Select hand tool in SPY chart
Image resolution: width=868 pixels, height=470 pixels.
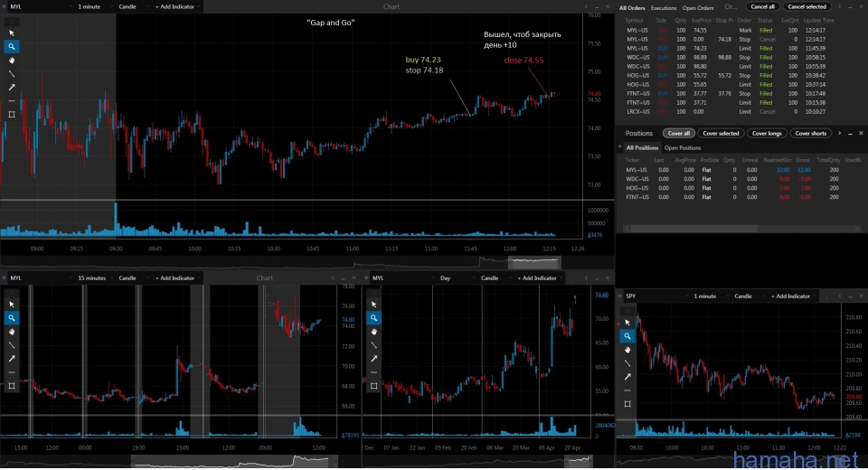[x=627, y=350]
